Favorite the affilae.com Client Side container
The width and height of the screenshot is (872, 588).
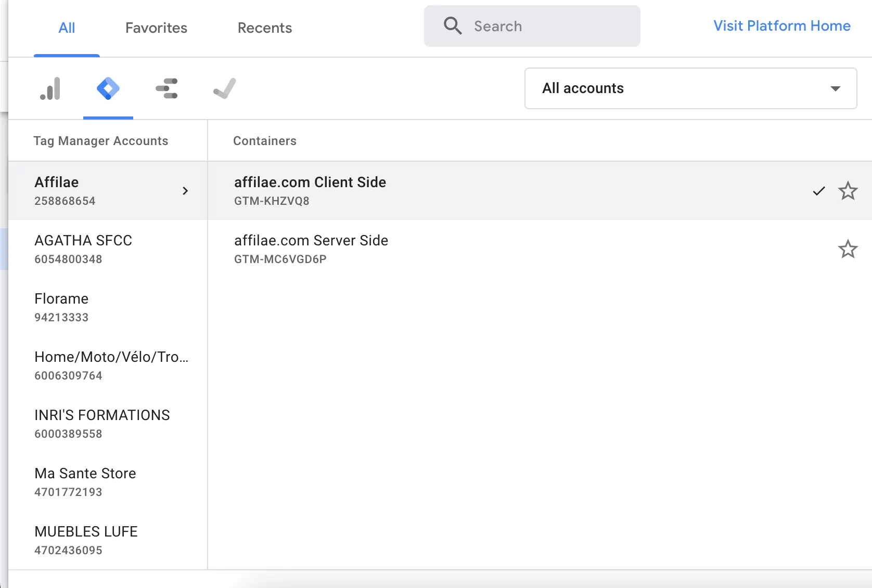click(x=848, y=191)
